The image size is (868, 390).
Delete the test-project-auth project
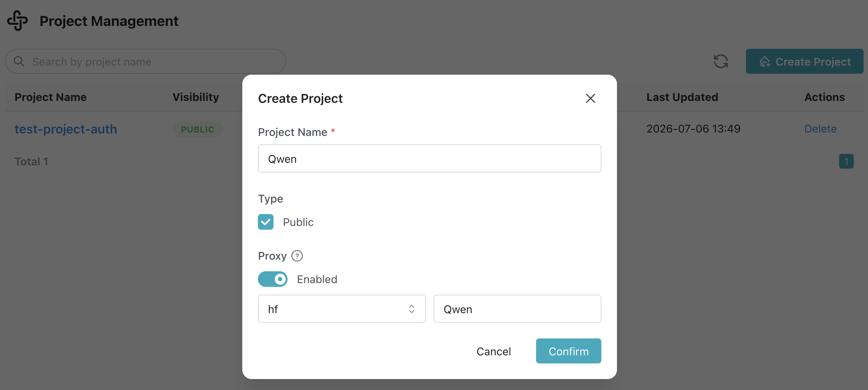820,128
